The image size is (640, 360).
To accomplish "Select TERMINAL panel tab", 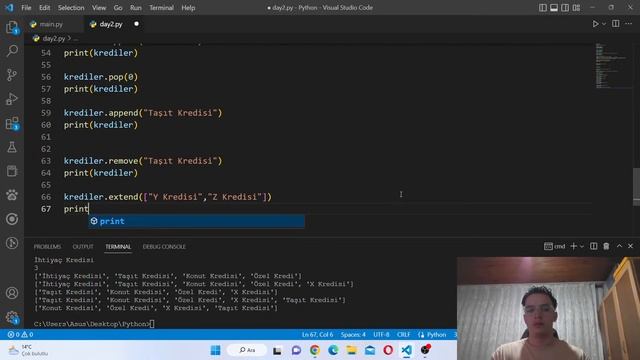I will pos(118,247).
